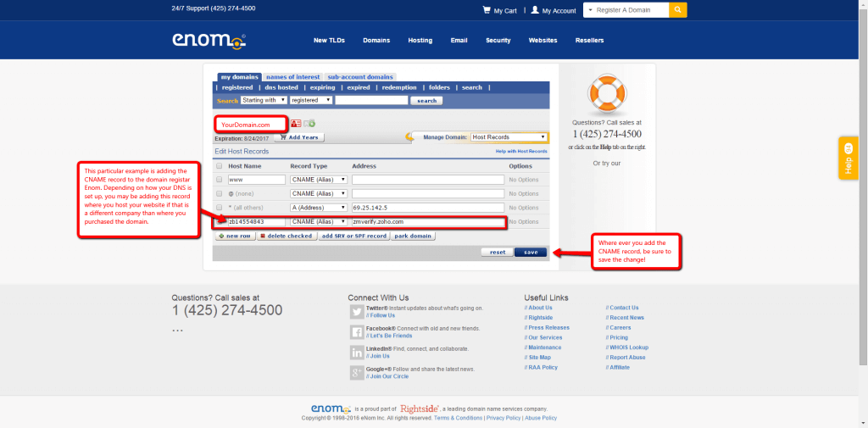Open the Security navigation menu

(498, 41)
